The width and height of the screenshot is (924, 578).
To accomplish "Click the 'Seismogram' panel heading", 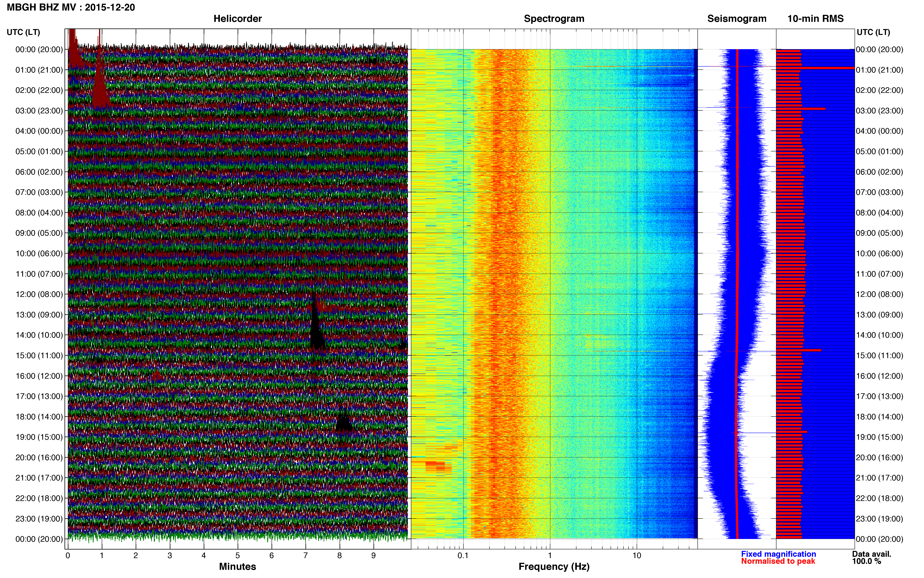I will click(737, 19).
